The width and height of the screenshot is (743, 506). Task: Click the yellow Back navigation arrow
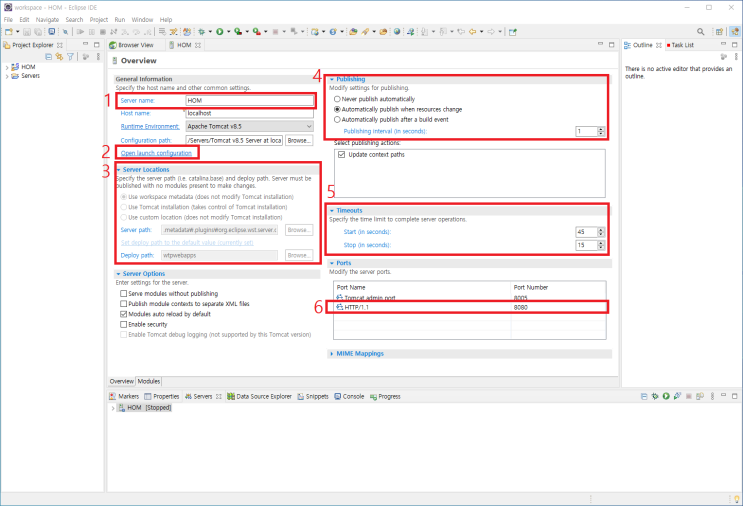click(472, 32)
